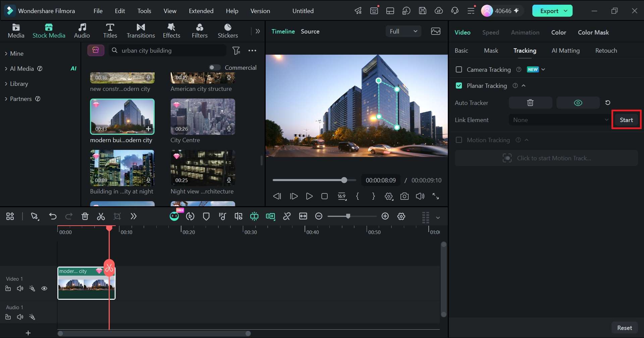
Task: Click the preview playback progress slider
Action: (x=314, y=180)
